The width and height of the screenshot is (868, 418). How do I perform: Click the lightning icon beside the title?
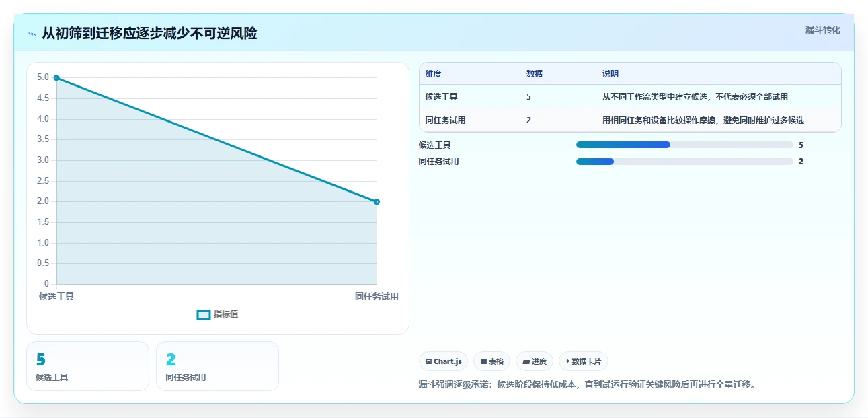point(32,34)
